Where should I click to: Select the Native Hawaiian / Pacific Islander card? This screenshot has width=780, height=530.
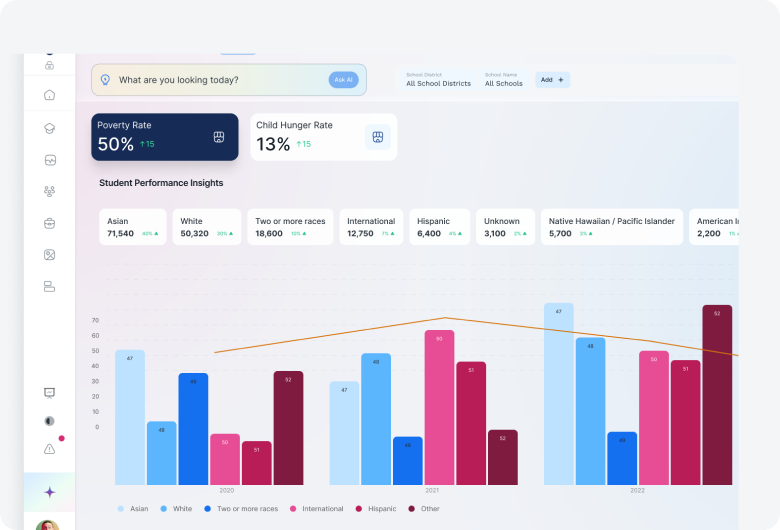click(611, 227)
